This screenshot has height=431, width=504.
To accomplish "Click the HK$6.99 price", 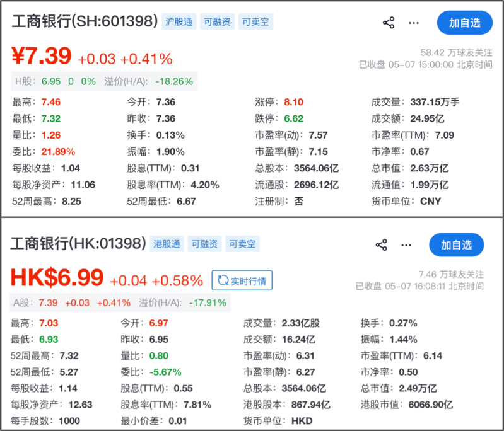I will (57, 278).
